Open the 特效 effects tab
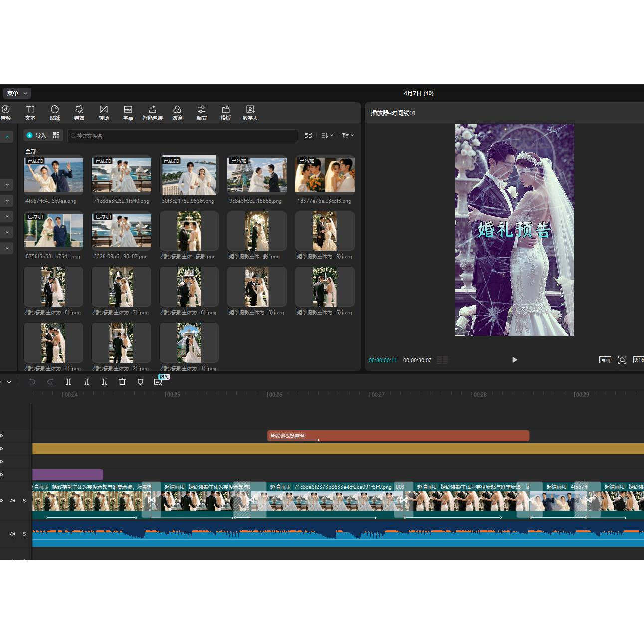The height and width of the screenshot is (644, 644). [x=79, y=113]
